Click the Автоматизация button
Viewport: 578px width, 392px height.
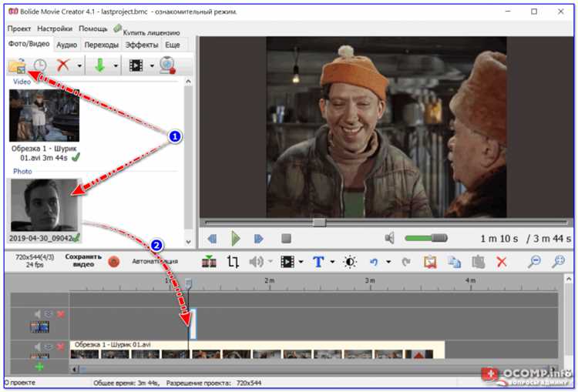tap(155, 262)
